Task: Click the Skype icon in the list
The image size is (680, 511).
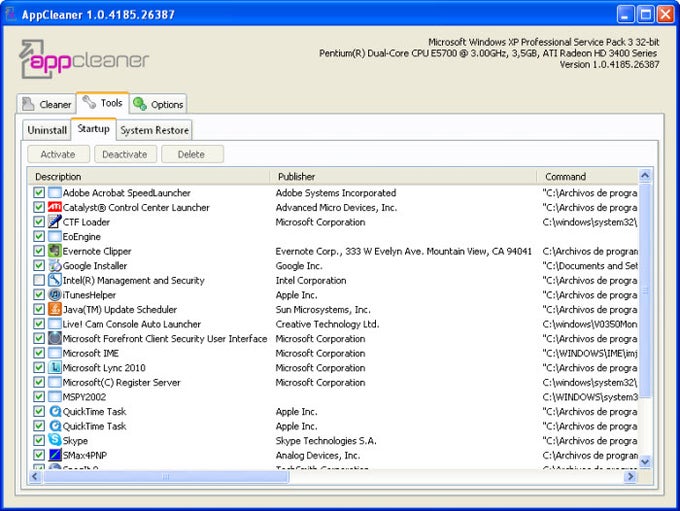Action: [55, 440]
